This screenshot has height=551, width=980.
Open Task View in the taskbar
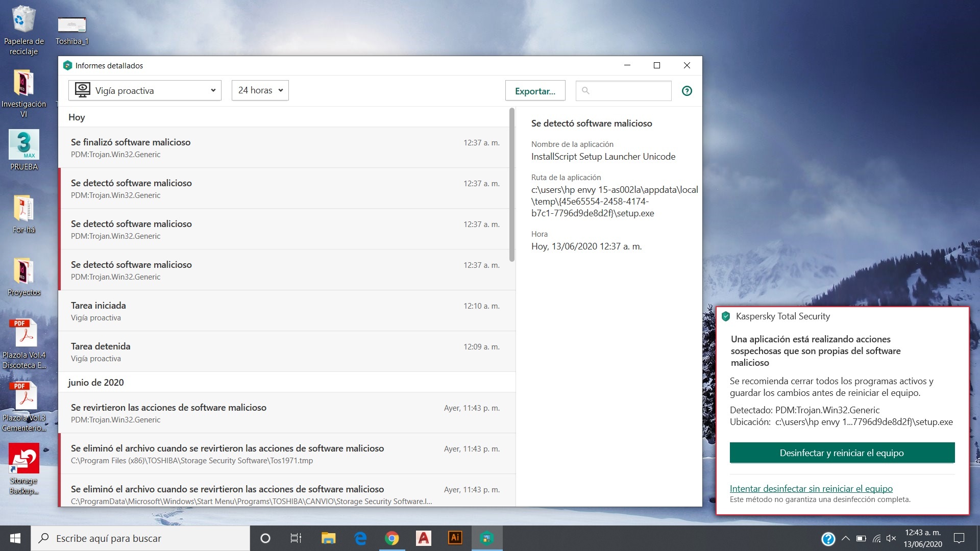pyautogui.click(x=296, y=538)
